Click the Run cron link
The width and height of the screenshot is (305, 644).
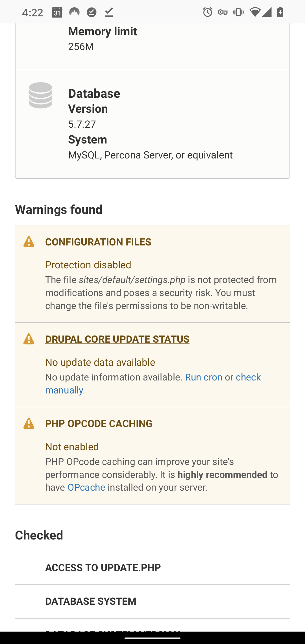click(204, 377)
